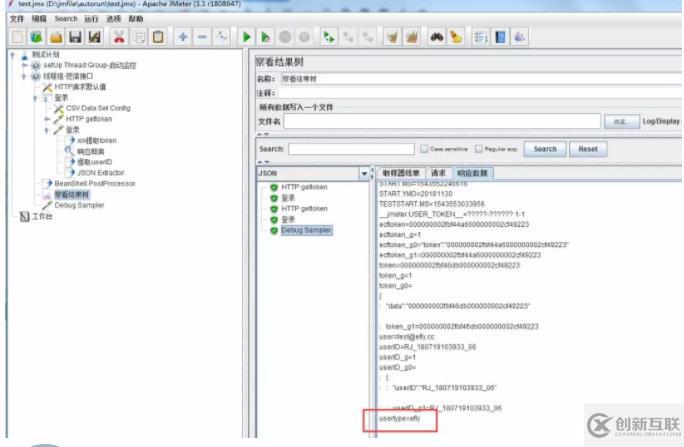Click the Reset button
The width and height of the screenshot is (684, 447).
(x=588, y=149)
